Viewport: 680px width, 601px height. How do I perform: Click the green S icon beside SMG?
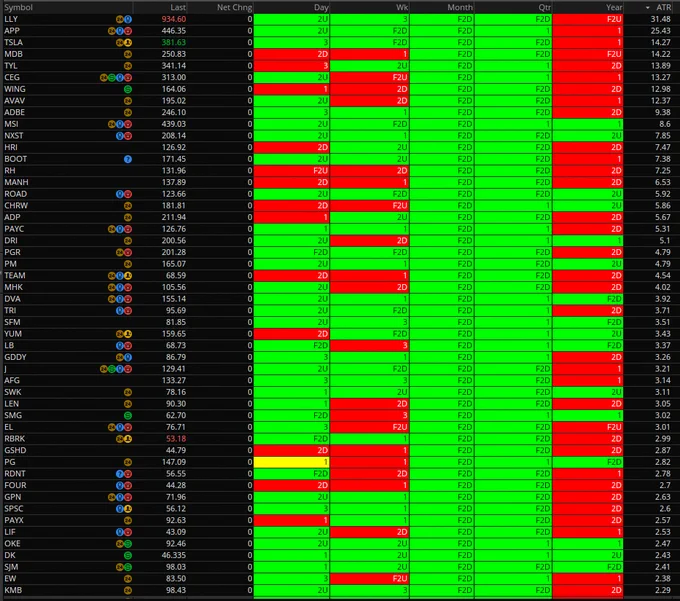[128, 415]
